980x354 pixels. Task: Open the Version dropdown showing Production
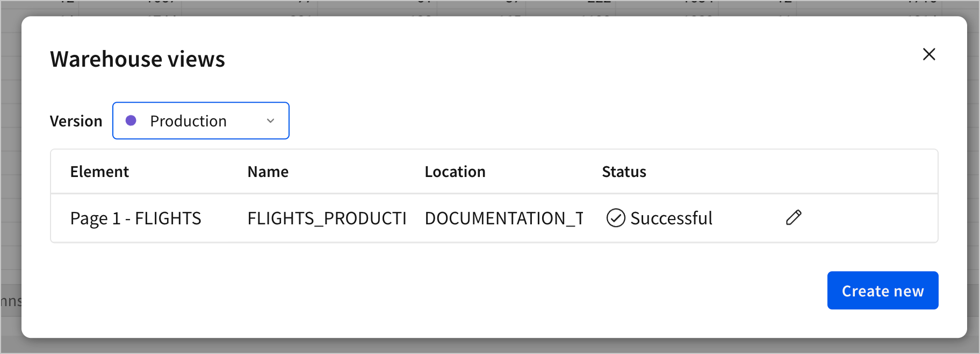200,121
